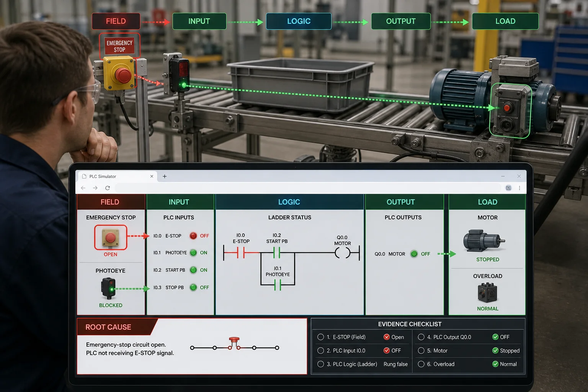The width and height of the screenshot is (588, 392).
Task: Click the motor icon in LOAD panel
Action: coord(484,241)
